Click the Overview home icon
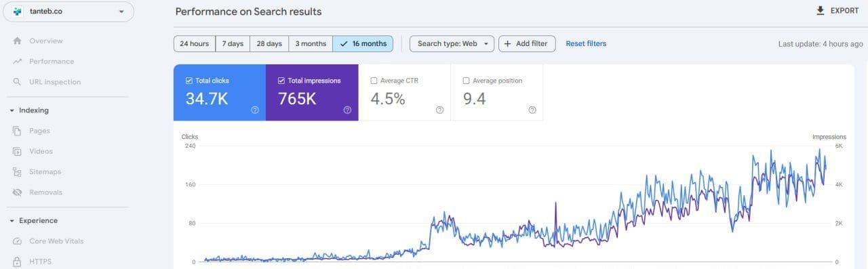868x269 pixels. tap(17, 41)
